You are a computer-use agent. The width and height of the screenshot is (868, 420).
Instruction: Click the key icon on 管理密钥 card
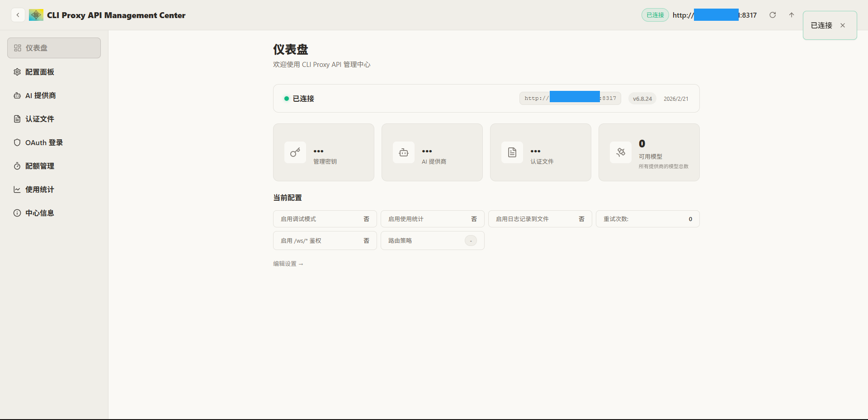[295, 152]
